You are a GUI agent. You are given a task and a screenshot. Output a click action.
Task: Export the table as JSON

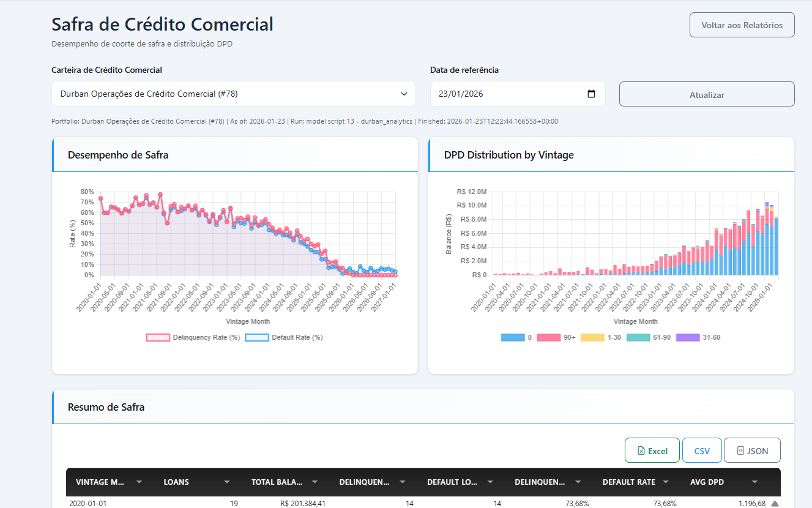pos(752,450)
